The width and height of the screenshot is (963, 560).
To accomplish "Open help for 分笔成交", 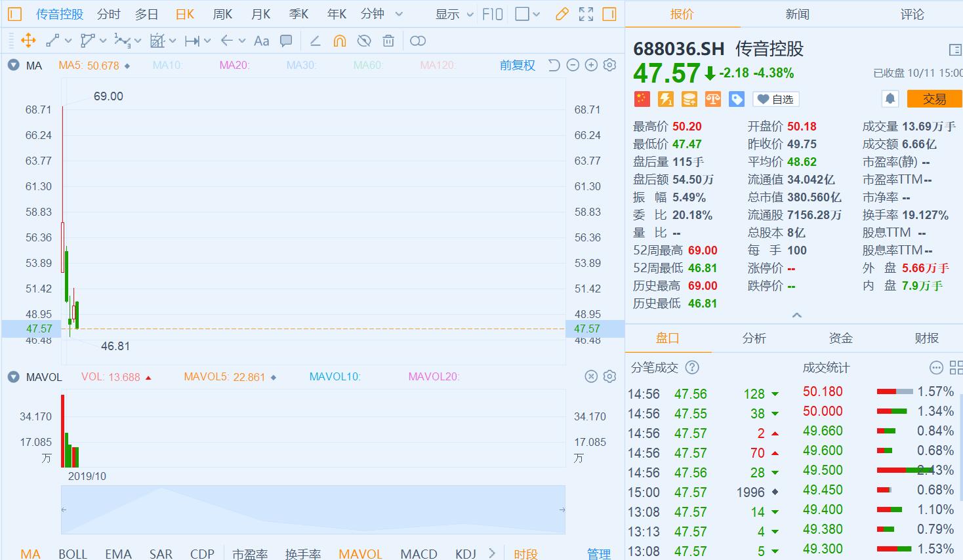I will coord(692,368).
